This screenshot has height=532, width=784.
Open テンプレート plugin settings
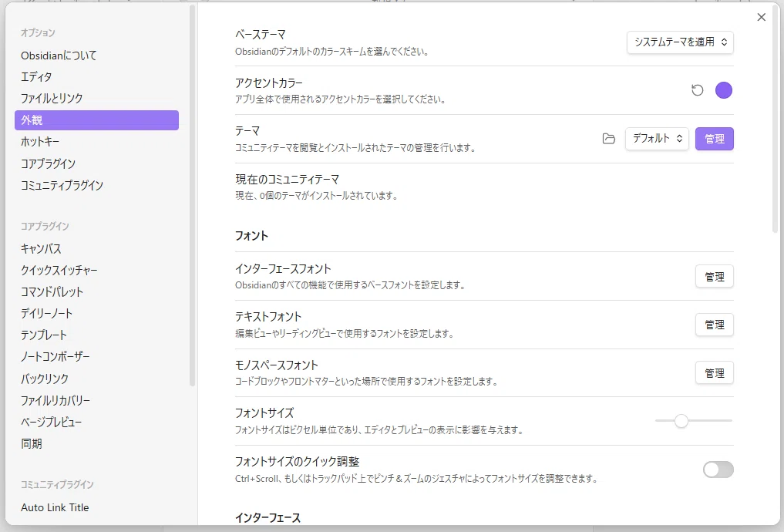96,335
